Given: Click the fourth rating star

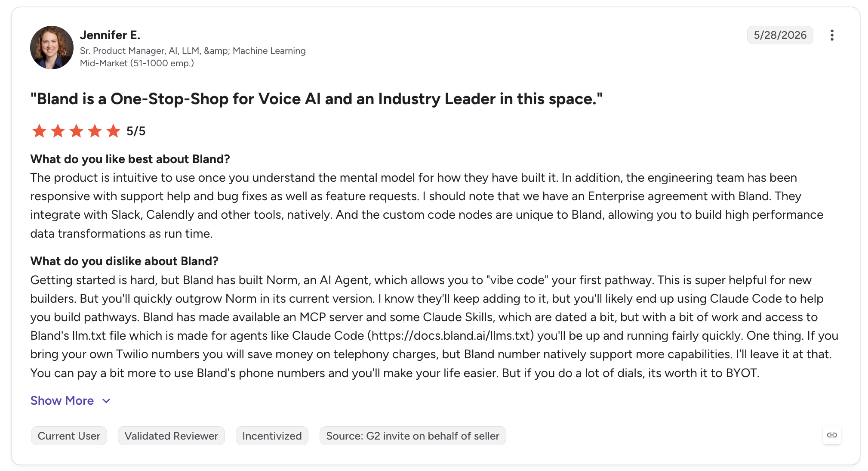Looking at the screenshot, I should pos(95,131).
